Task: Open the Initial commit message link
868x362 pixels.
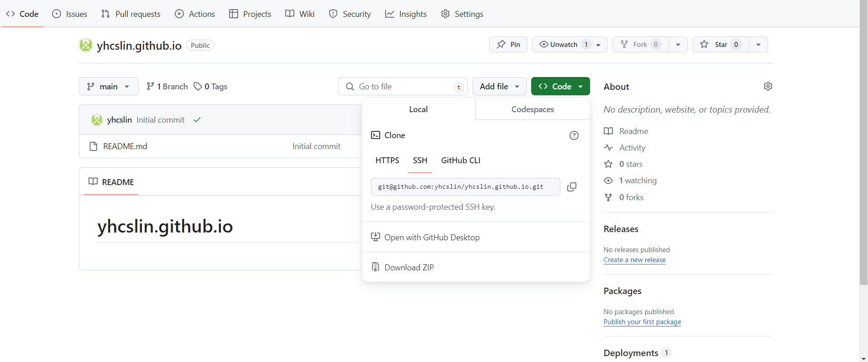Action: click(x=161, y=120)
